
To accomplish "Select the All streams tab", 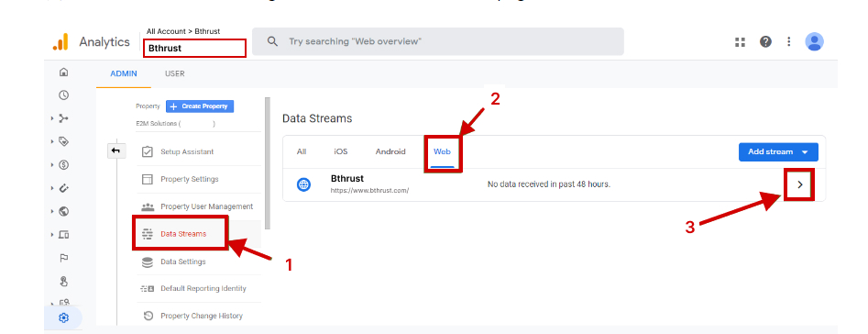I will pos(302,151).
